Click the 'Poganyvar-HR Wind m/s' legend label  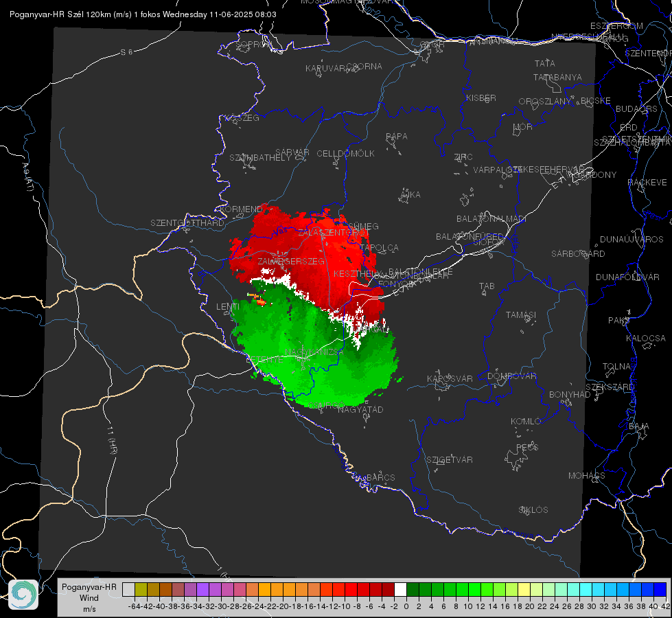pos(89,598)
